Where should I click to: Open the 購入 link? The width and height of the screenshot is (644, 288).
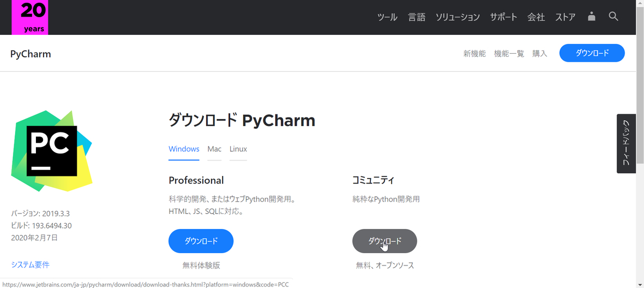(x=540, y=54)
